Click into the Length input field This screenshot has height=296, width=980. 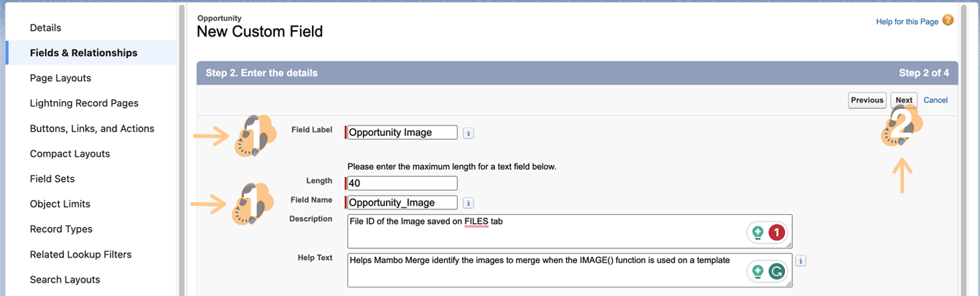(x=402, y=183)
